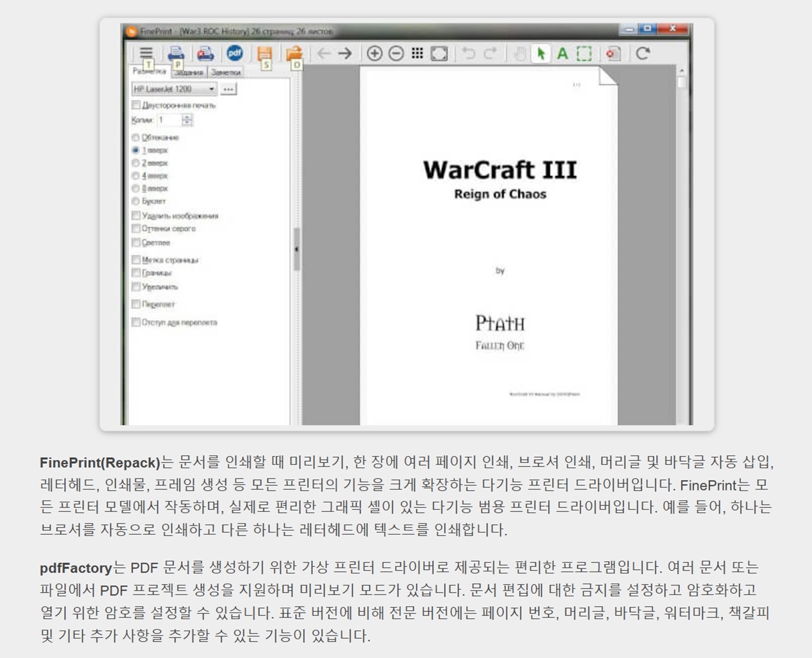The width and height of the screenshot is (812, 658).
Task: Click the bold text FinePrint(Repack)
Action: point(100,463)
